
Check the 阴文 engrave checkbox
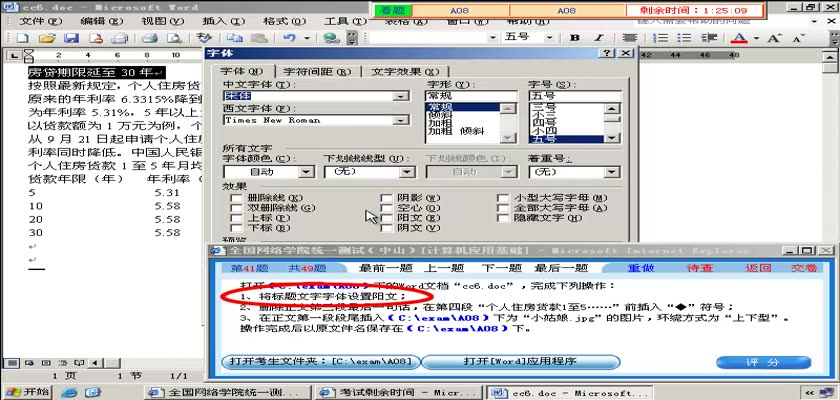tap(386, 228)
